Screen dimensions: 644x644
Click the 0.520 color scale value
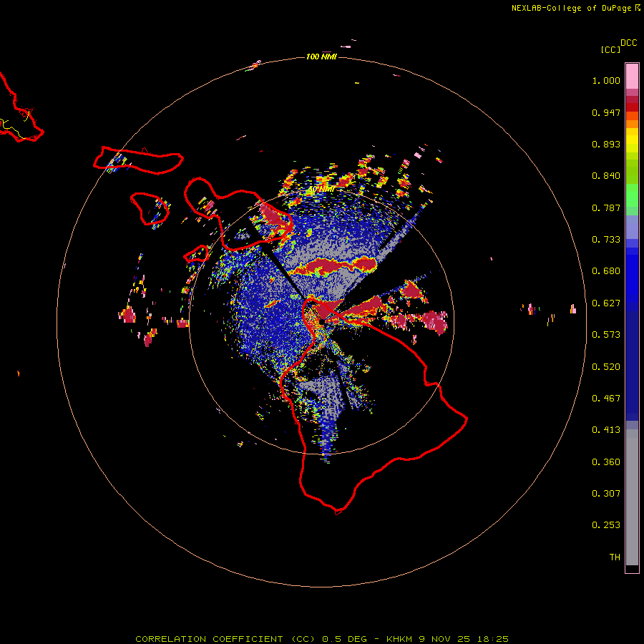pyautogui.click(x=606, y=367)
